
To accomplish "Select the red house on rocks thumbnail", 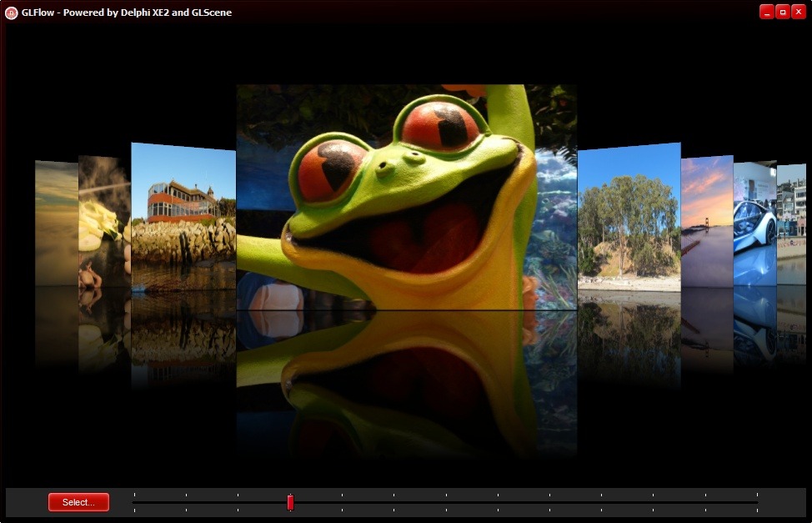I will (183, 216).
